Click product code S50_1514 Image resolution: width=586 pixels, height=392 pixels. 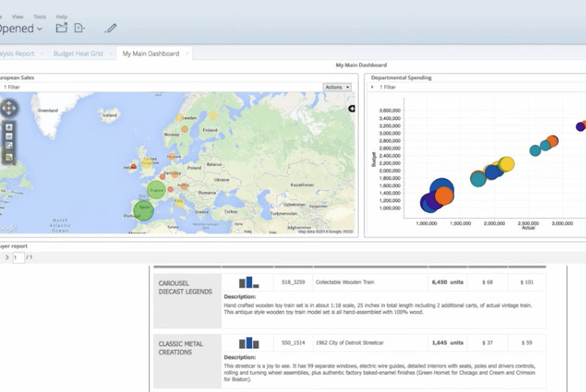(293, 343)
